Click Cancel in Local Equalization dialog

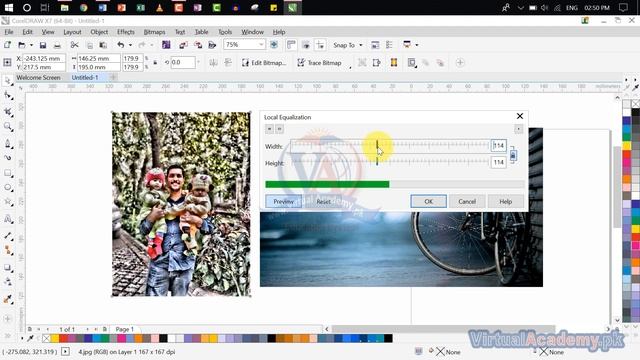click(467, 201)
